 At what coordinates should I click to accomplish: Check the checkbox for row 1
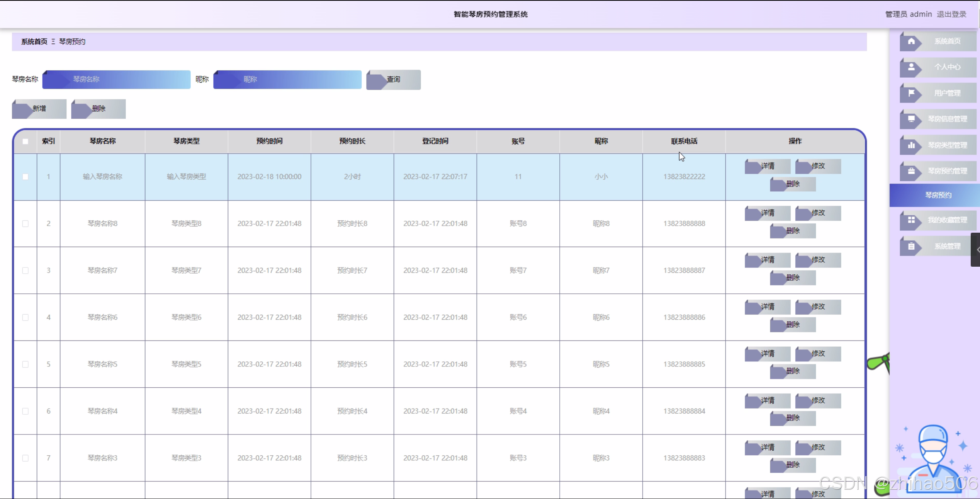25,177
